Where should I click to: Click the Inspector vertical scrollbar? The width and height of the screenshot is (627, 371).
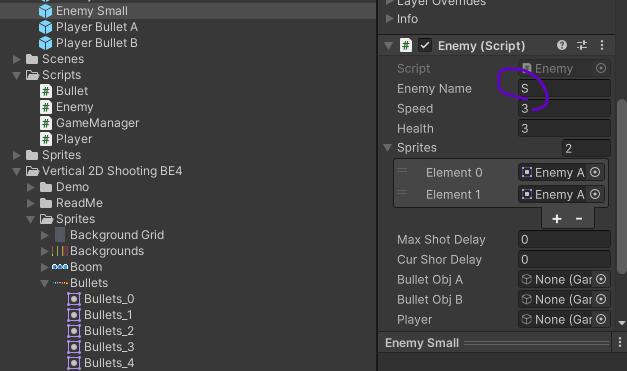click(x=622, y=186)
